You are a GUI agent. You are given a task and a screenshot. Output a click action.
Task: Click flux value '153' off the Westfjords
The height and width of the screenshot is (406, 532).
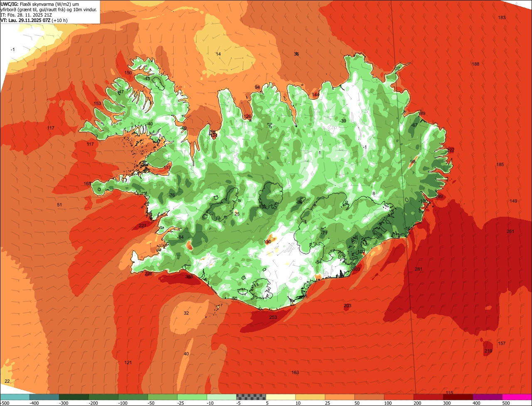tap(97, 103)
